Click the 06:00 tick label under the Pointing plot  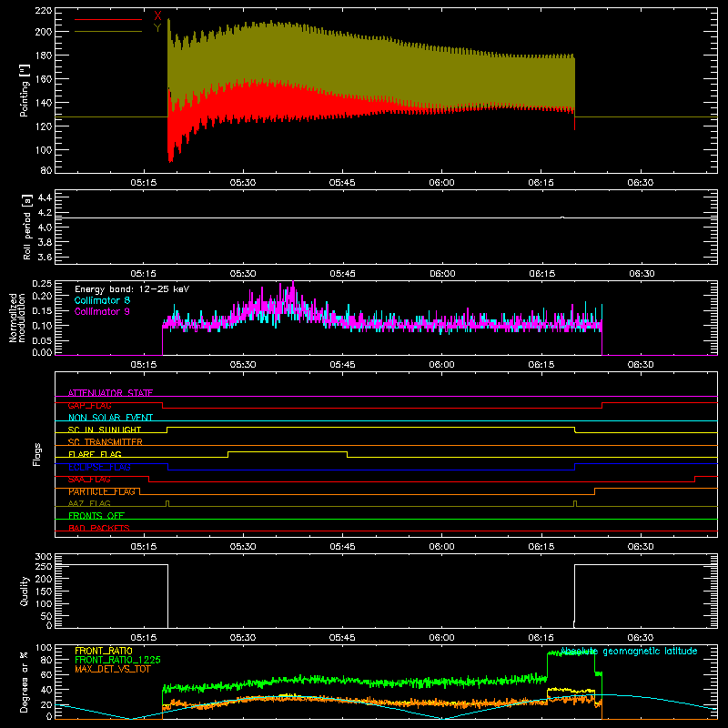441,183
